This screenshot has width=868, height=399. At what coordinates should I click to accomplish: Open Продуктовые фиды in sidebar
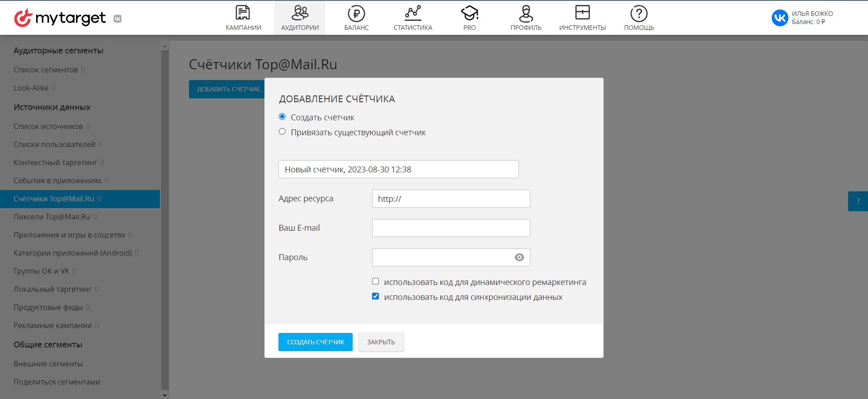pyautogui.click(x=48, y=307)
